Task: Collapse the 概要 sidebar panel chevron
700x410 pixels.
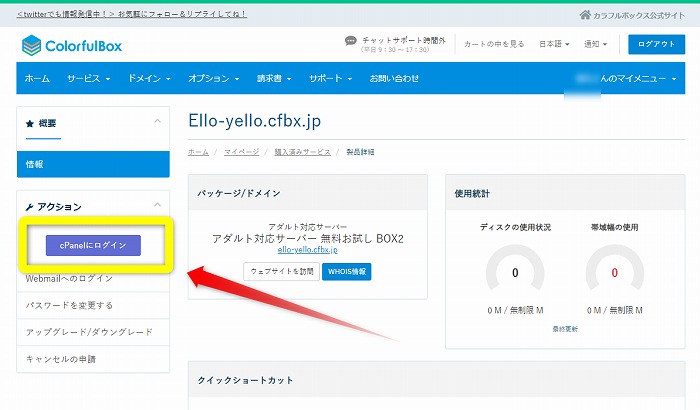Action: point(156,122)
